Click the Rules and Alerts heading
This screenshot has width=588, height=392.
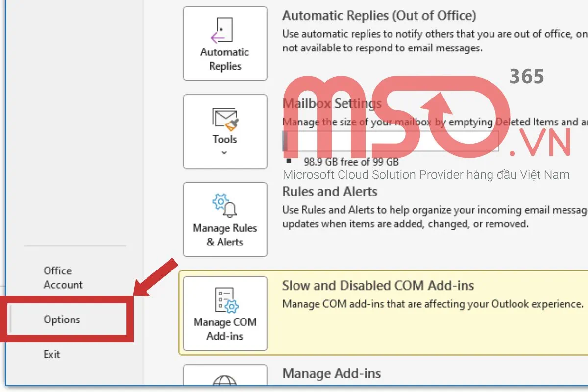[x=330, y=191]
